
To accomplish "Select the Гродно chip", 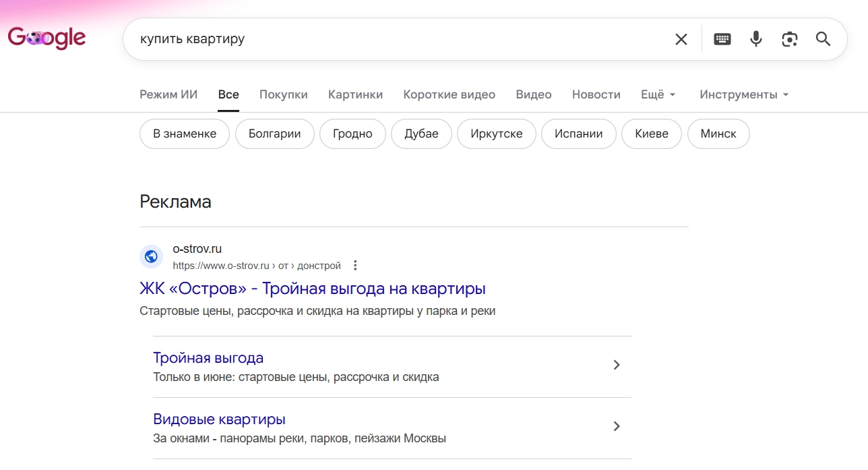I will (x=352, y=134).
